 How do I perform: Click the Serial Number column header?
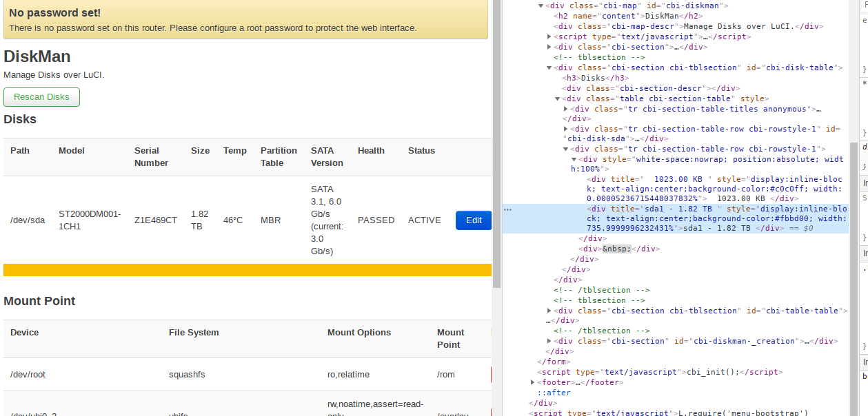tap(151, 157)
